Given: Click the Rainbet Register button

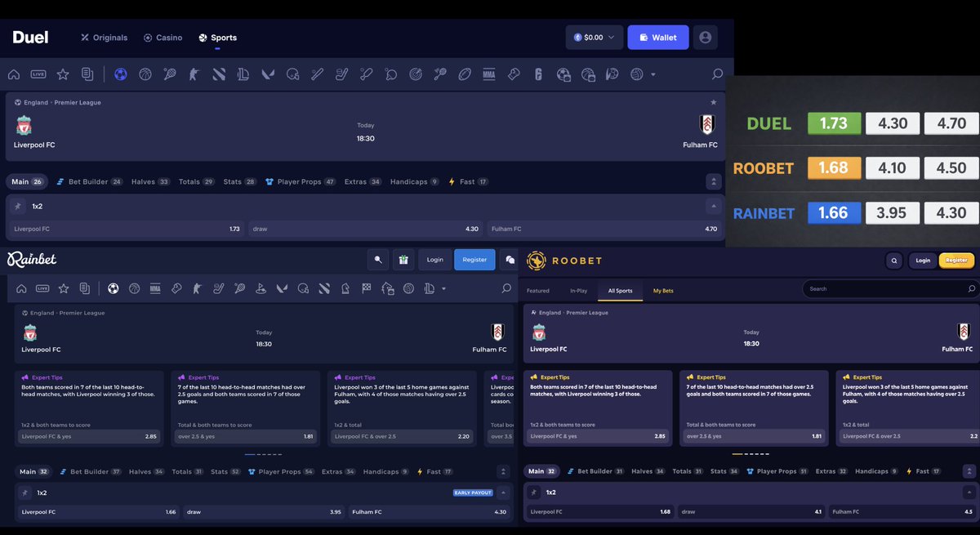Looking at the screenshot, I should coord(474,260).
